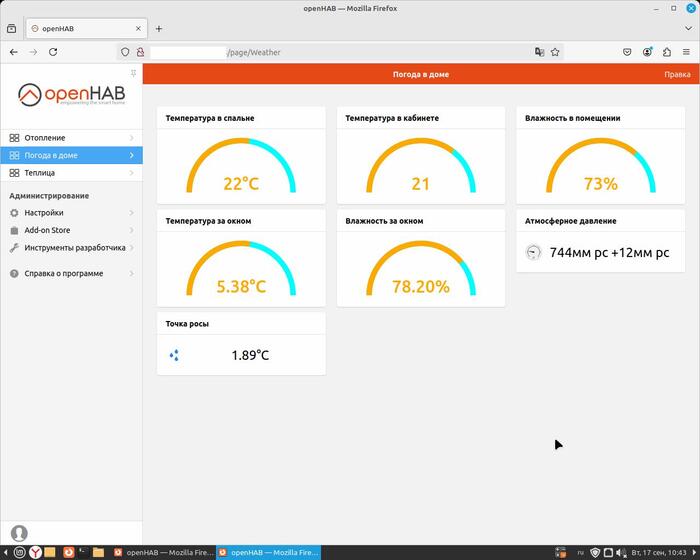Click the developer tools wrench icon
Screen dimensions: 700x560
14,248
